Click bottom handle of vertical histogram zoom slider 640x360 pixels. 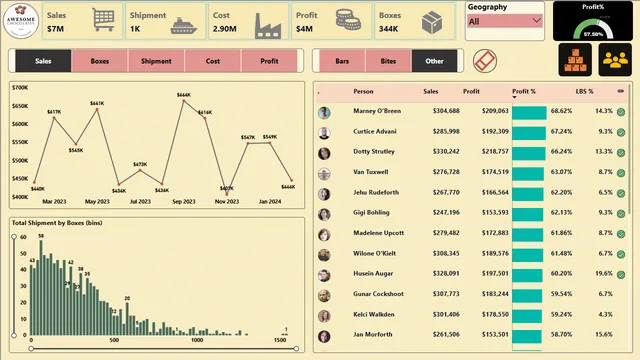click(x=14, y=335)
